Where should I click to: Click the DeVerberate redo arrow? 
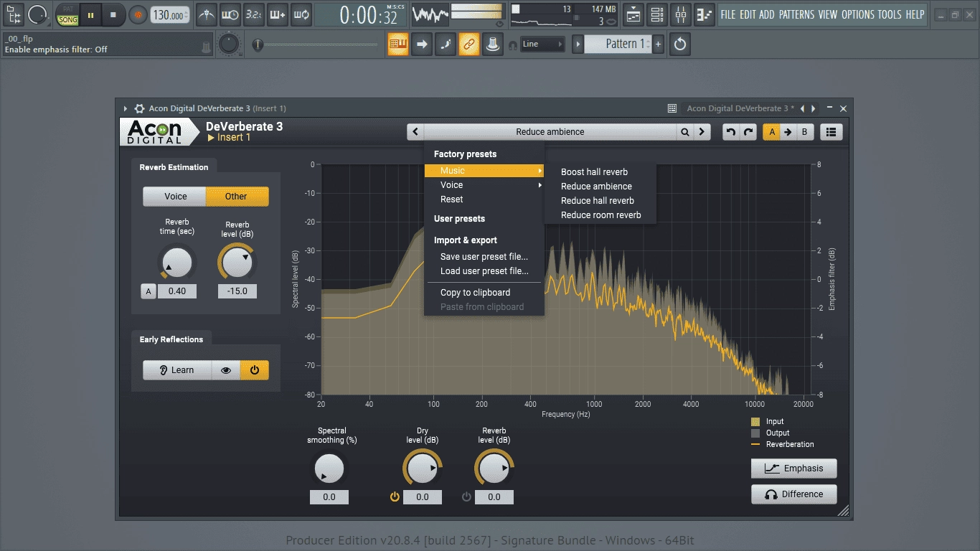(748, 132)
